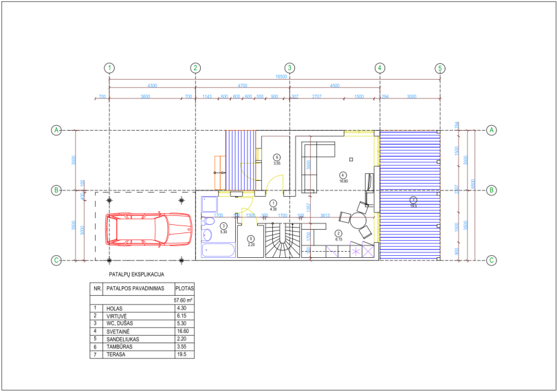557x392 pixels.
Task: Select the 57.60 m² total area cell
Action: (184, 301)
